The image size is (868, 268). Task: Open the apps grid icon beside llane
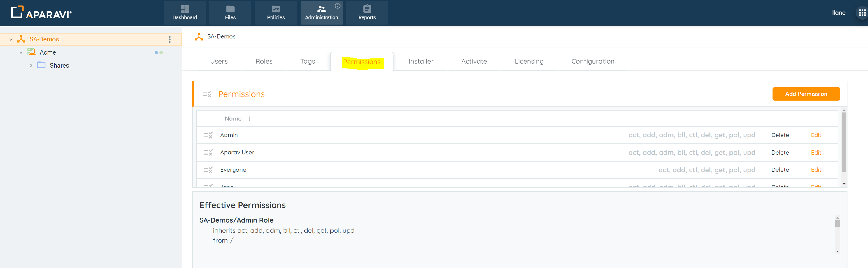(862, 13)
